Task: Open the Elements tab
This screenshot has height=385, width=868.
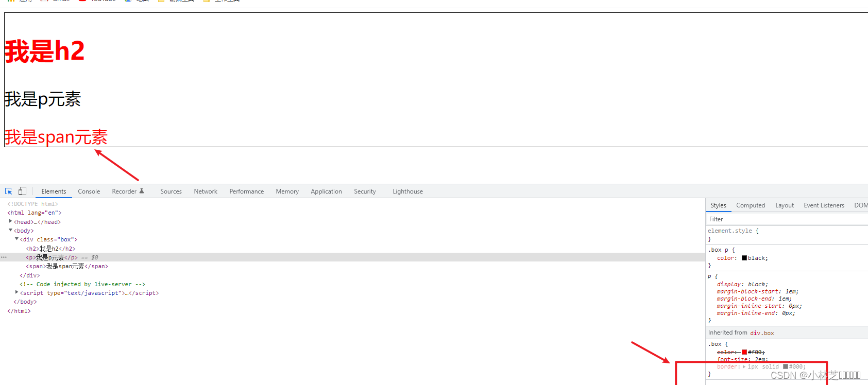Action: coord(54,191)
